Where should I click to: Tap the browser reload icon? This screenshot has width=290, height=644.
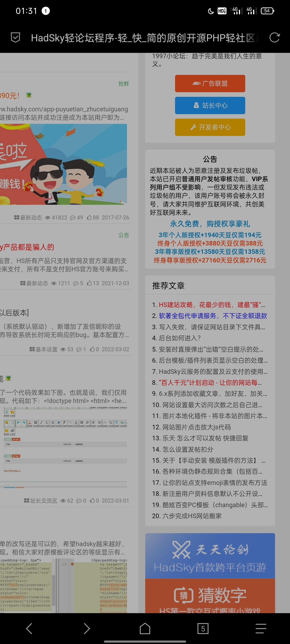(274, 38)
